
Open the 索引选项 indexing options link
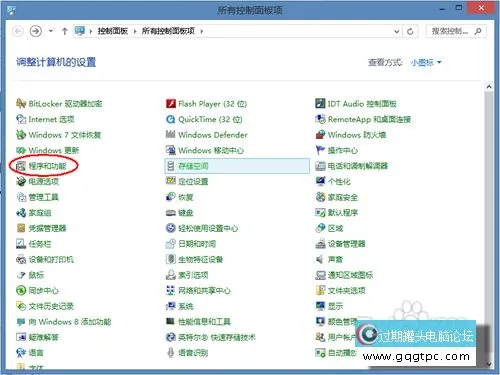point(193,275)
